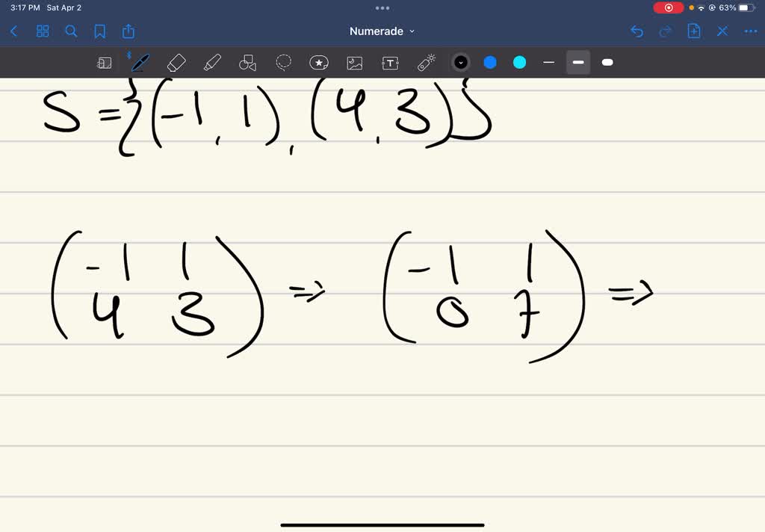
Task: Activate the Laser pointer tool
Action: 426,62
